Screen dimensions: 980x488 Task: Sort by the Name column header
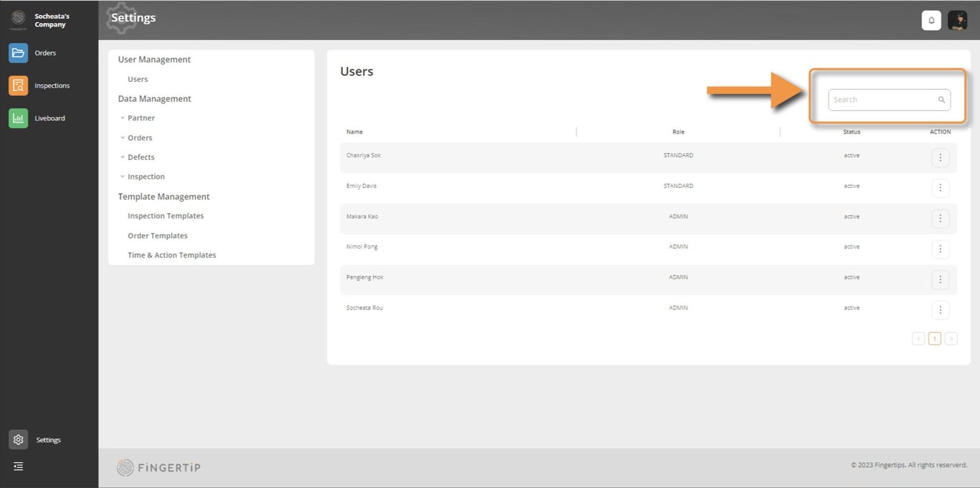354,132
